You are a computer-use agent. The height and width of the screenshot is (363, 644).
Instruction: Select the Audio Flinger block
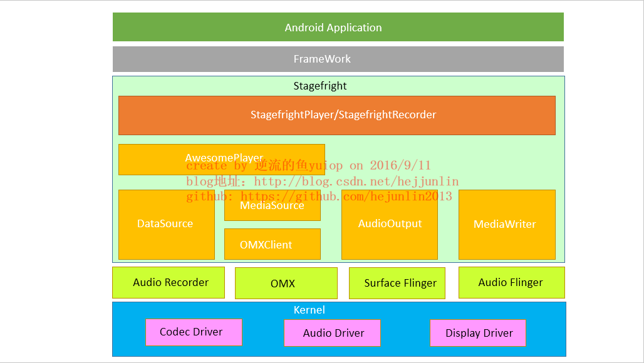(512, 283)
